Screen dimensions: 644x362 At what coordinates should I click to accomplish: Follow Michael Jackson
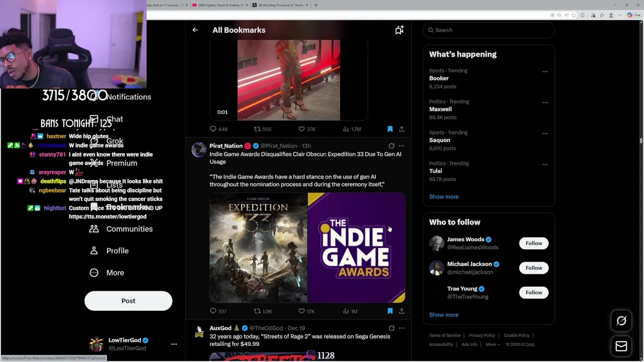coord(534,268)
